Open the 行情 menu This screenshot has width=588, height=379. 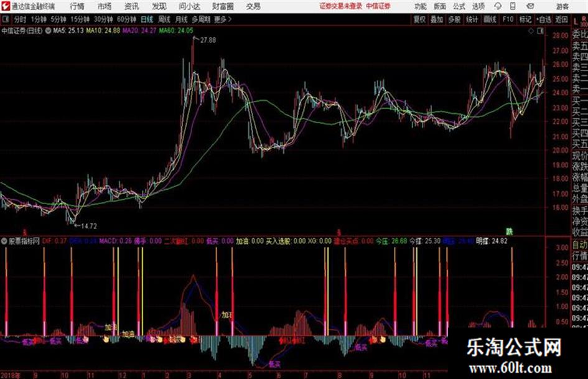[77, 6]
